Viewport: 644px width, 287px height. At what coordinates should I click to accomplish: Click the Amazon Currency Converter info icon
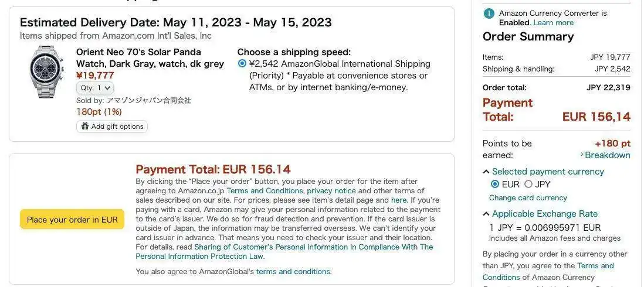489,13
